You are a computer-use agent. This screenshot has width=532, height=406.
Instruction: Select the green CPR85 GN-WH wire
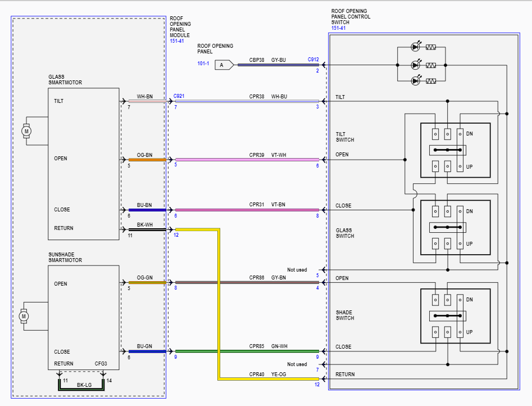247,351
